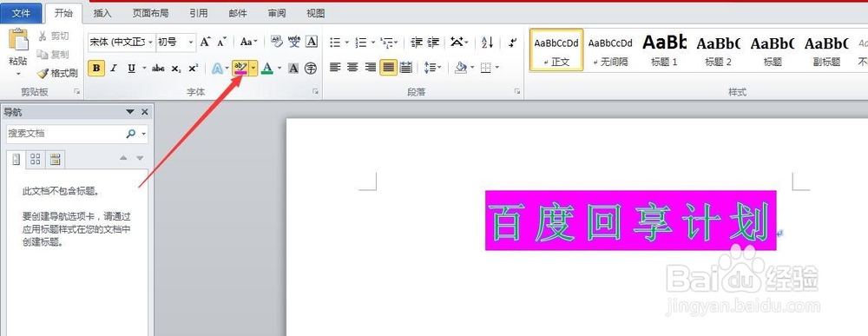Open the 字体 group dialog launcher

coord(316,91)
